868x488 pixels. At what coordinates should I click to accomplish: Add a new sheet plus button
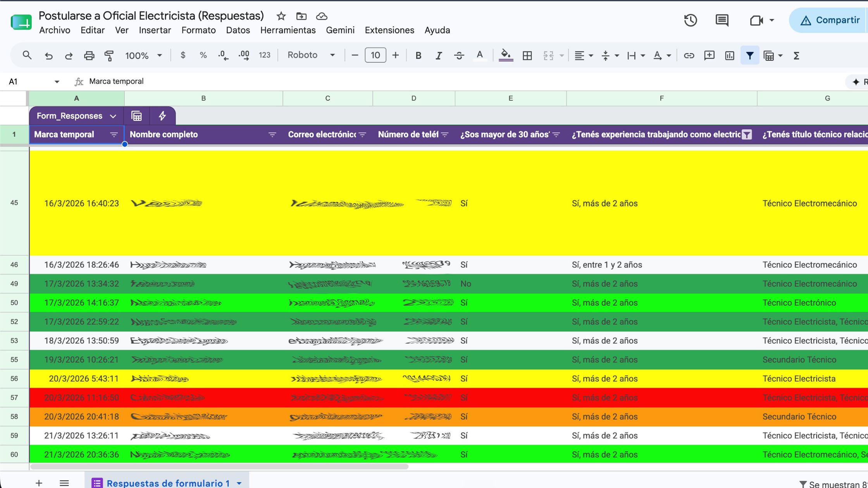point(39,483)
